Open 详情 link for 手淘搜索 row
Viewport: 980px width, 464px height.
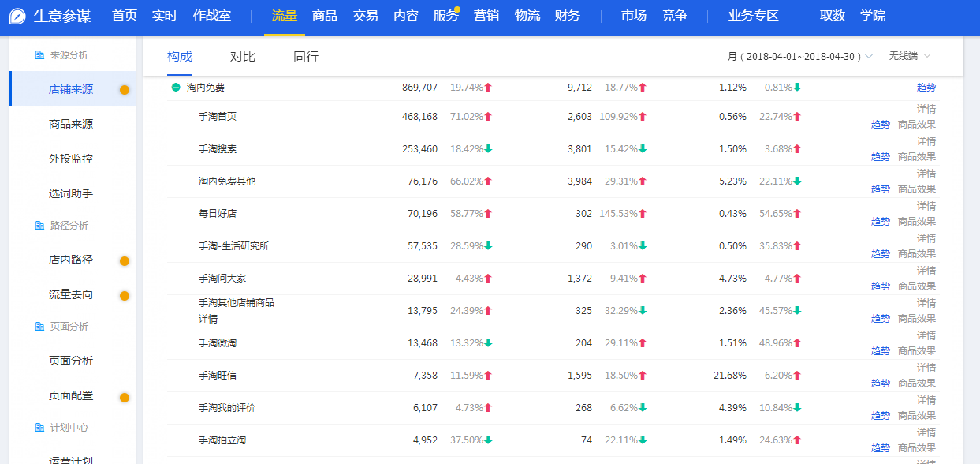point(926,141)
